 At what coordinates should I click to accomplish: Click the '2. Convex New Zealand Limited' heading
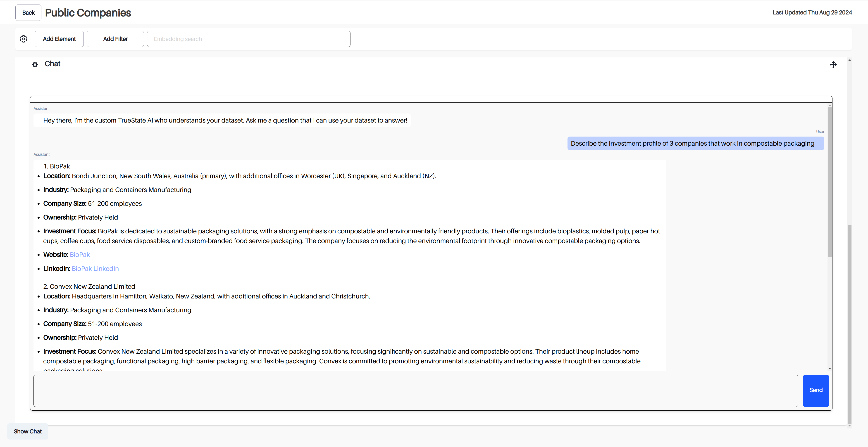89,286
